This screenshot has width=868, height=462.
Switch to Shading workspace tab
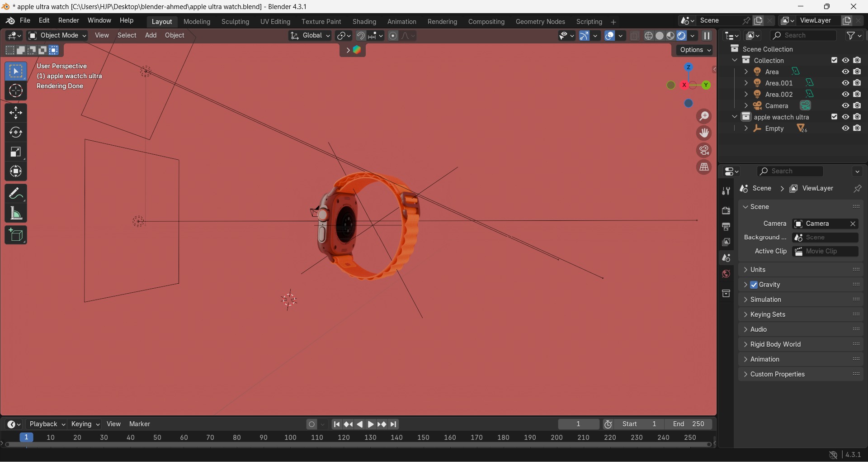click(x=364, y=22)
